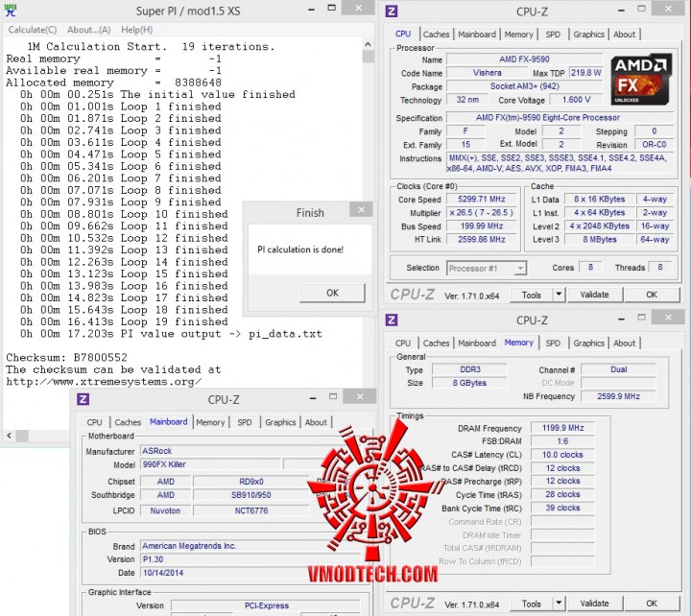Close the Memory CPU-Z window
The height and width of the screenshot is (616, 691).
coord(669,318)
